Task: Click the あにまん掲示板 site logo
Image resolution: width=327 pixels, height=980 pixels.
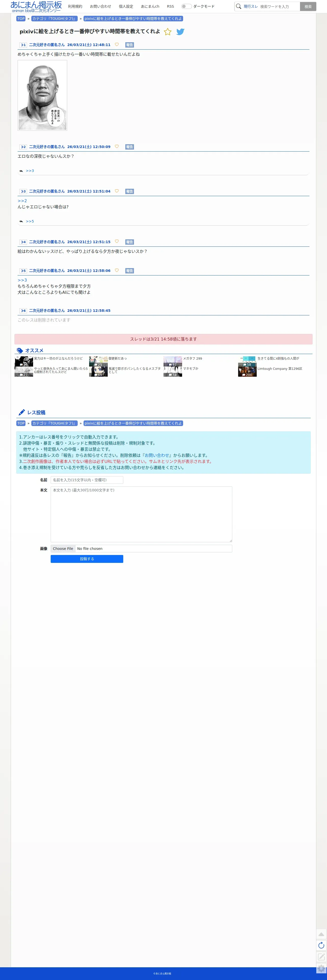Action: click(36, 6)
